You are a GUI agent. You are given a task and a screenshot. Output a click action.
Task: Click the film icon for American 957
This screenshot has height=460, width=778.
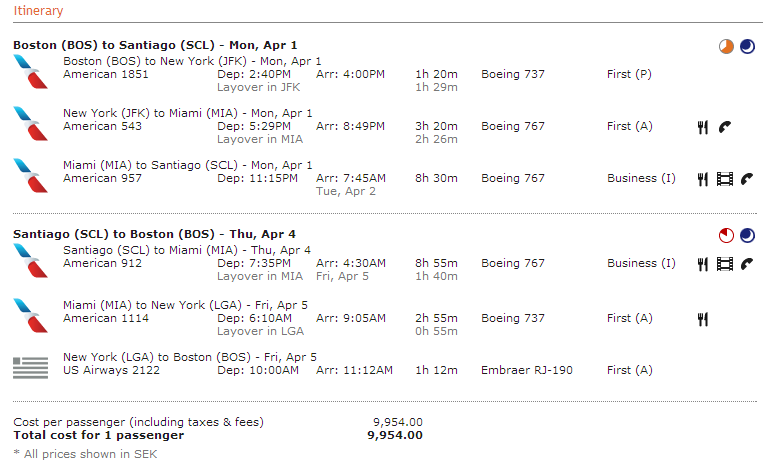[x=724, y=179]
